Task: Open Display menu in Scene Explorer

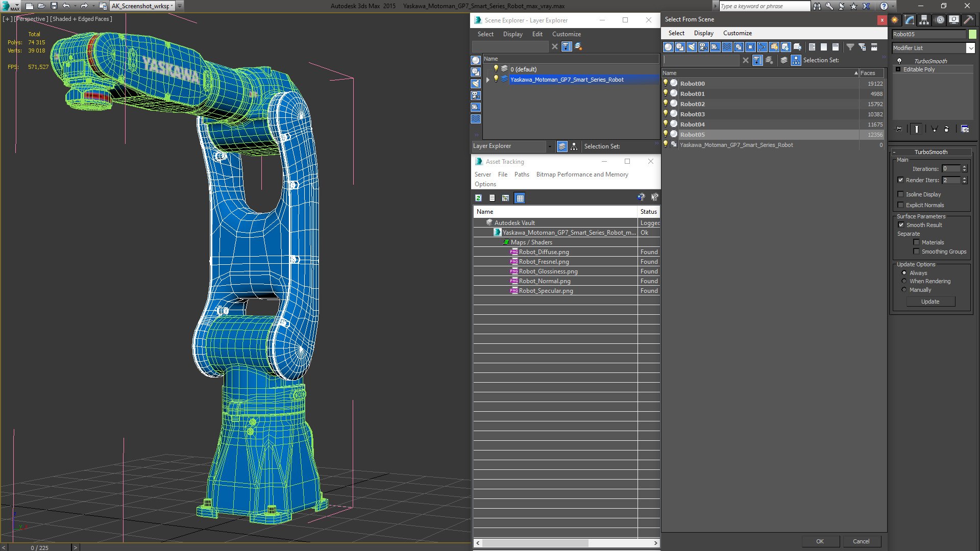Action: click(x=512, y=34)
